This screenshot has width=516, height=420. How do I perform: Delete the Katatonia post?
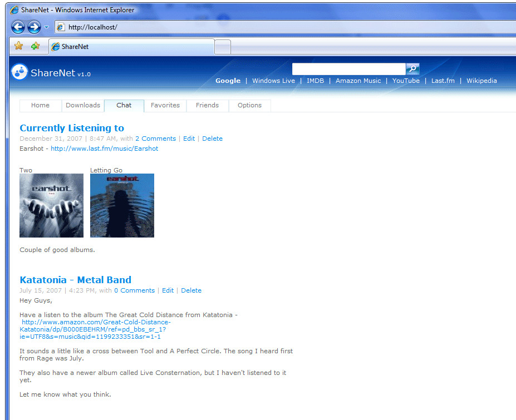click(x=191, y=291)
